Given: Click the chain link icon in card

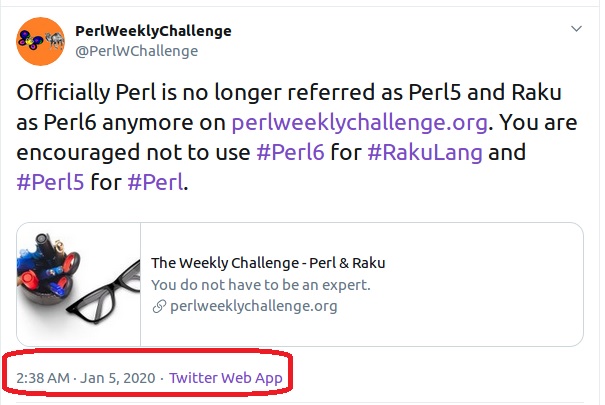Looking at the screenshot, I should point(159,306).
